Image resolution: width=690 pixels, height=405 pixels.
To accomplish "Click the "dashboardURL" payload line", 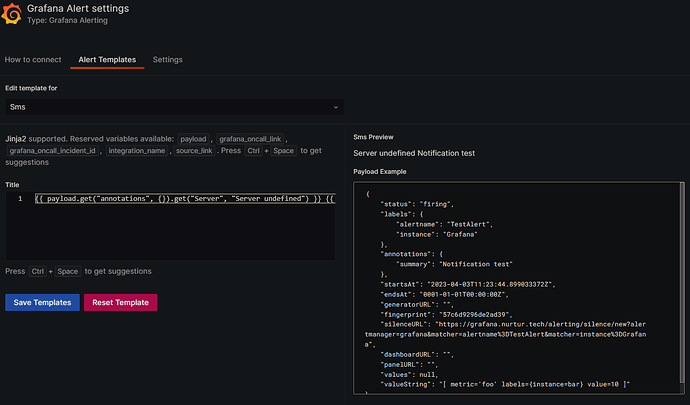I will coord(417,355).
